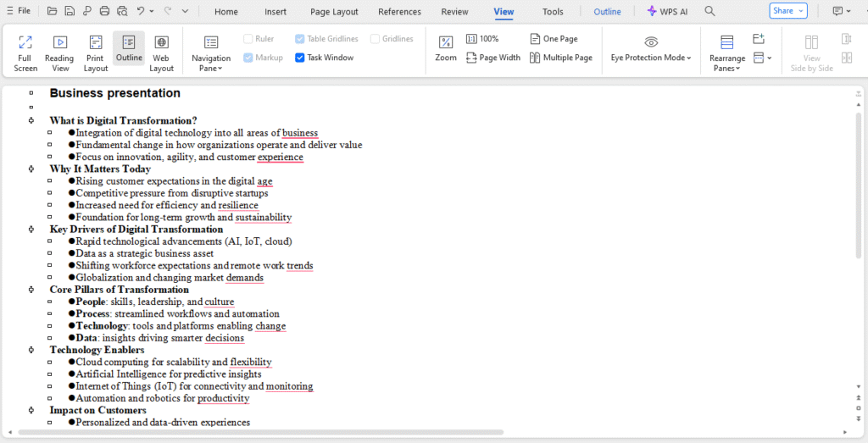Viewport: 868px width, 443px height.
Task: Click the search magnifier icon
Action: pyautogui.click(x=710, y=12)
